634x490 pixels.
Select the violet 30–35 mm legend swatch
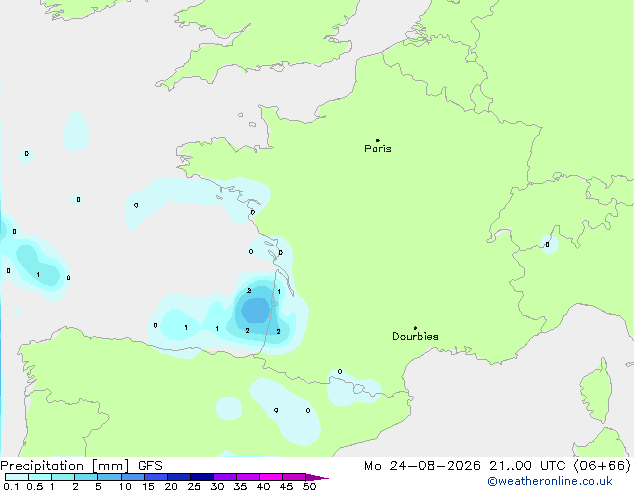click(x=225, y=477)
